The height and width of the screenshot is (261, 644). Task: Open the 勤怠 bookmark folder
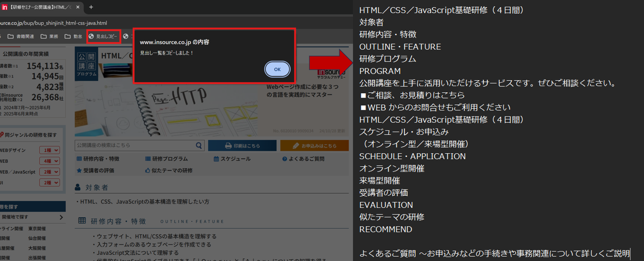point(74,36)
